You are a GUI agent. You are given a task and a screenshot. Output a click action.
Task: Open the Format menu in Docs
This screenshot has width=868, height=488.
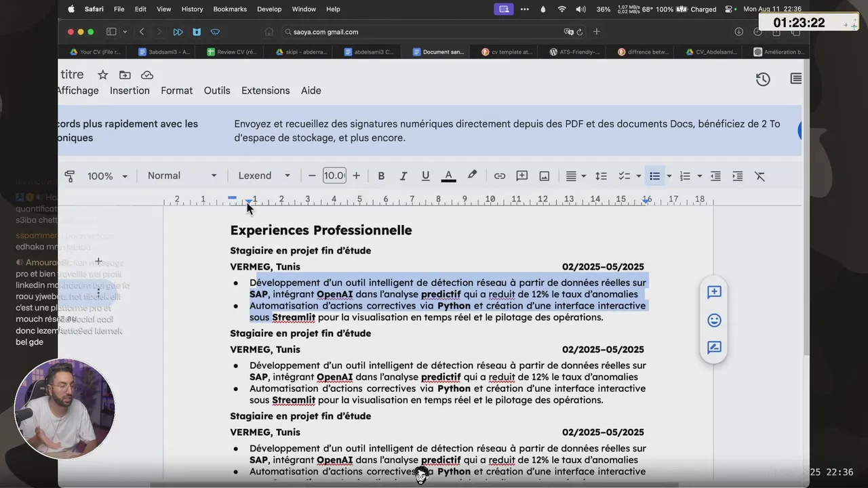click(176, 91)
